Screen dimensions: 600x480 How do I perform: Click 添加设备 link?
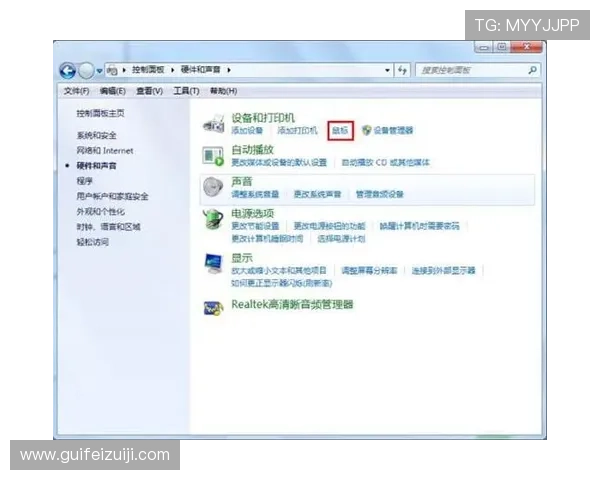tap(247, 131)
